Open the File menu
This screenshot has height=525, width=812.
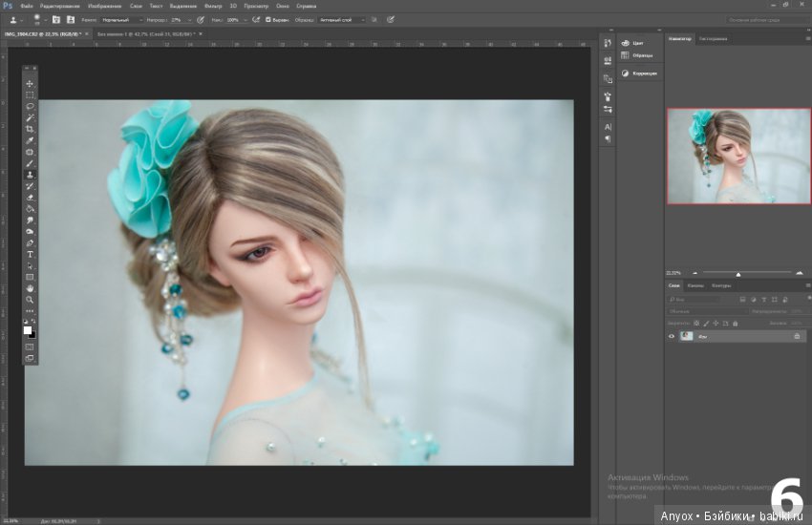[27, 7]
